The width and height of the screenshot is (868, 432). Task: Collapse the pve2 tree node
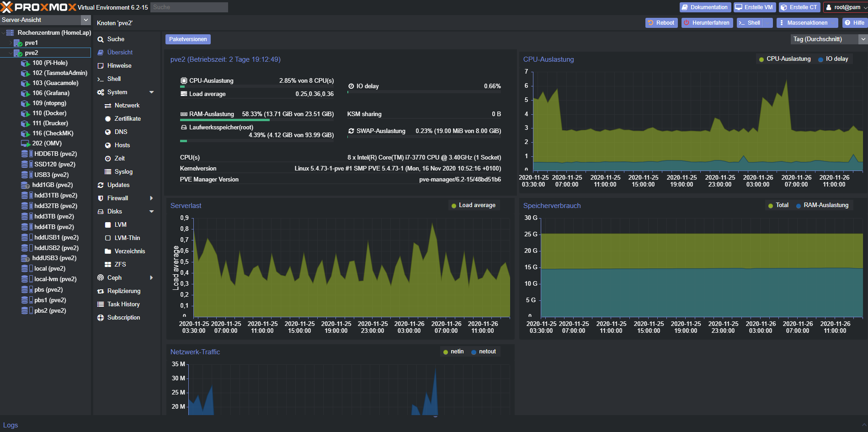click(11, 53)
